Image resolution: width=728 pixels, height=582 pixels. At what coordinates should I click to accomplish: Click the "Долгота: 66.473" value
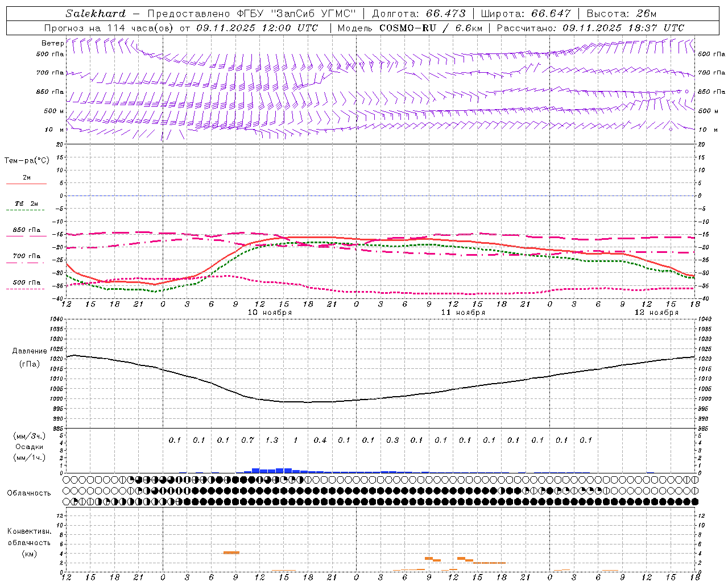[419, 14]
